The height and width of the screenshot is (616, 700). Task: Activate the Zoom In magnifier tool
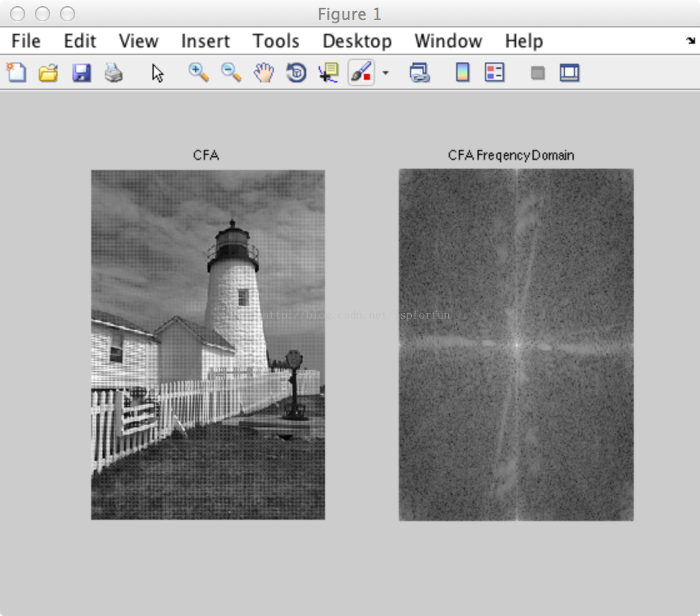(x=199, y=72)
